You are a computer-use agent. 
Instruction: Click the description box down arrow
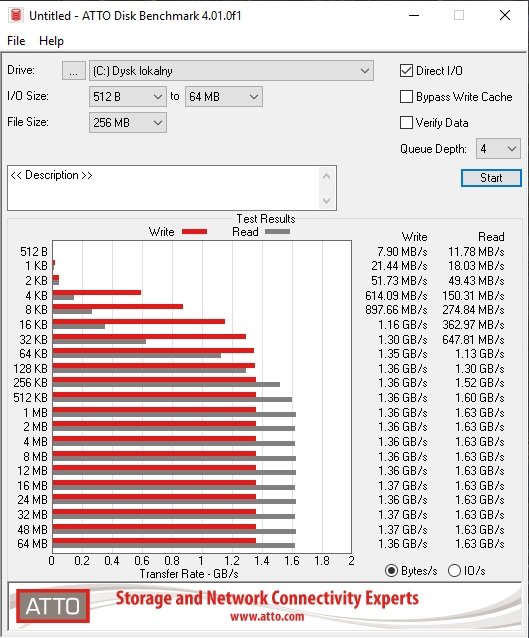(x=326, y=200)
